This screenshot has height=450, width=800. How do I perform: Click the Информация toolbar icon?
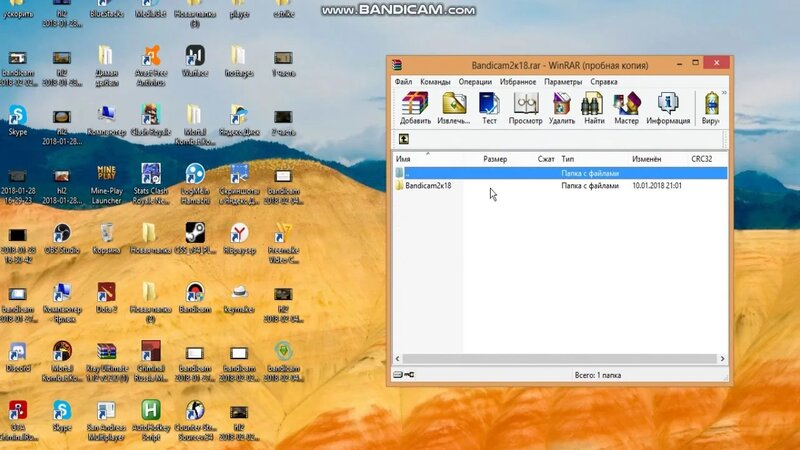pos(668,108)
